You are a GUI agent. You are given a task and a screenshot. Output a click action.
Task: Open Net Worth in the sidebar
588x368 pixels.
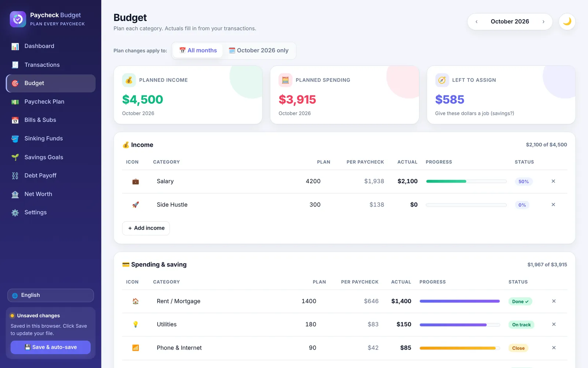pyautogui.click(x=51, y=194)
